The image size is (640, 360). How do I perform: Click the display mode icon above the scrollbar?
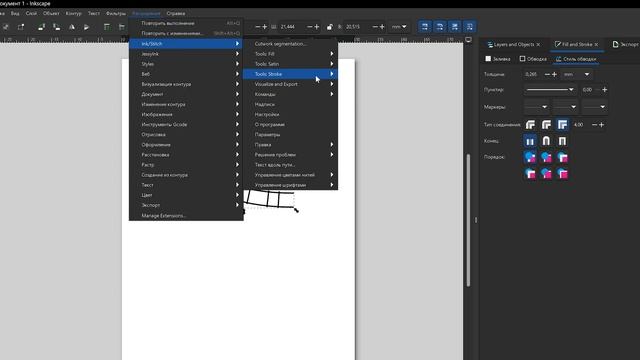tap(468, 40)
